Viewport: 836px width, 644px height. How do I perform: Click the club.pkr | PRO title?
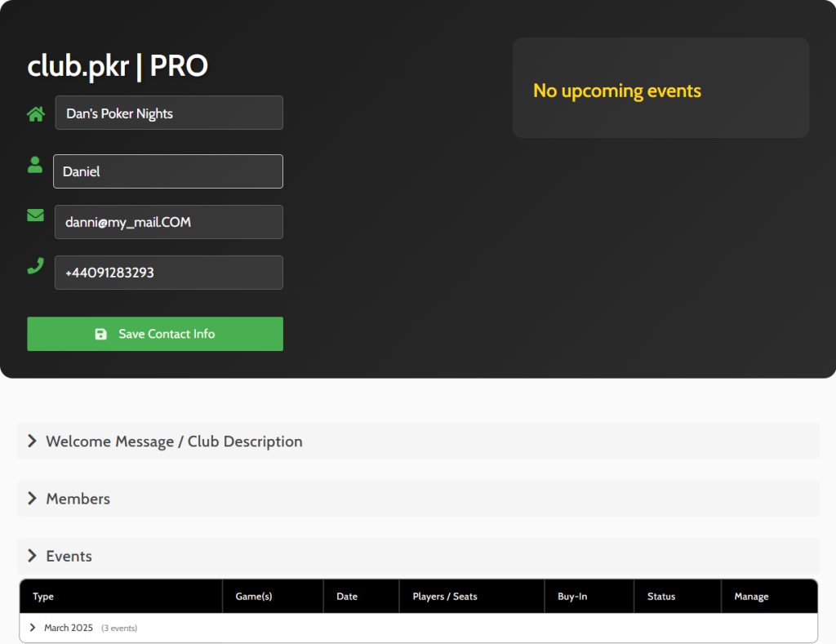pos(118,66)
